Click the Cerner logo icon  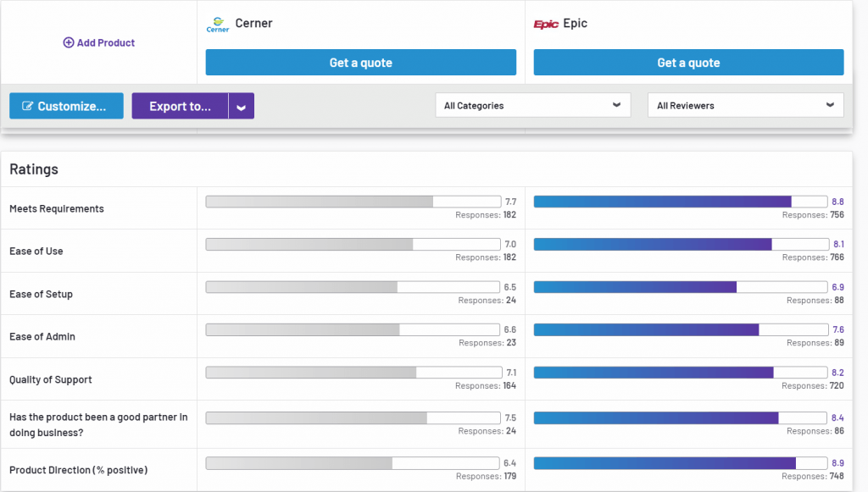click(218, 24)
